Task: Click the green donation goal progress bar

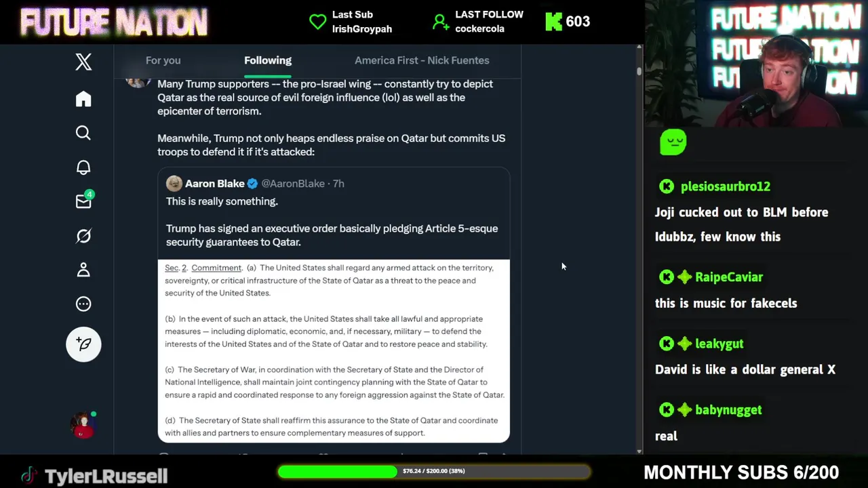Action: [434, 471]
